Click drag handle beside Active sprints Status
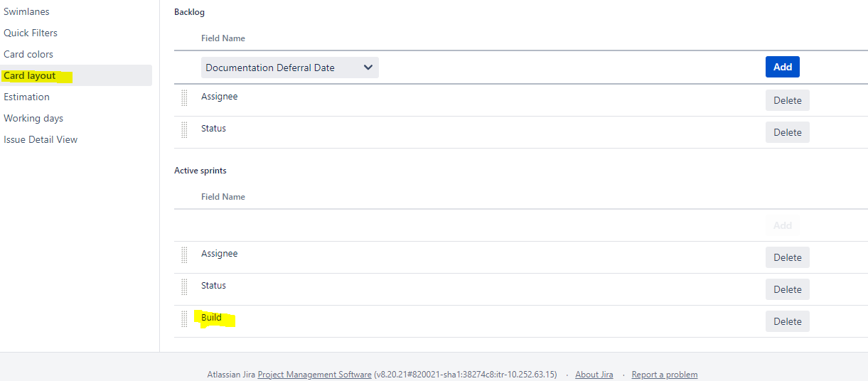The height and width of the screenshot is (381, 868). pyautogui.click(x=184, y=287)
